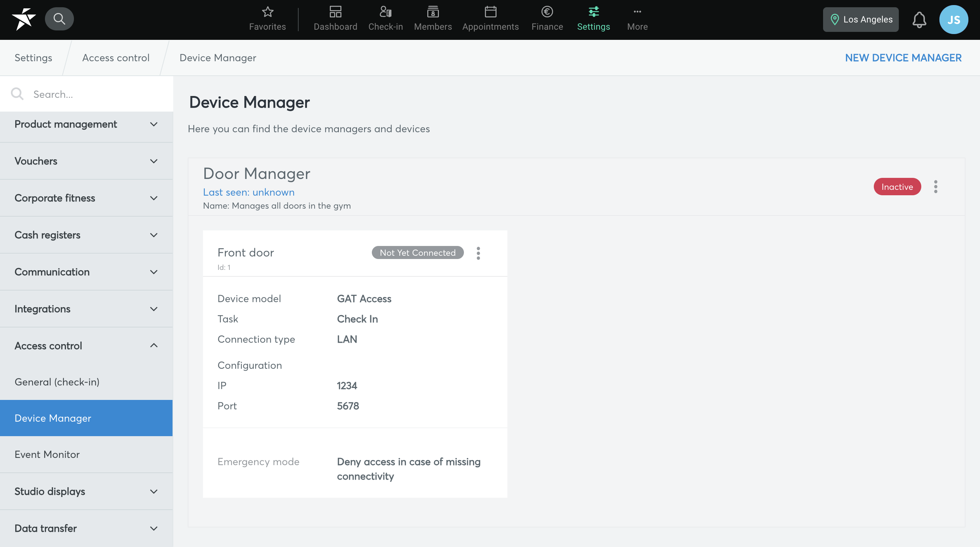Click the sidebar search magnifier icon
Viewport: 980px width, 547px height.
click(x=17, y=94)
